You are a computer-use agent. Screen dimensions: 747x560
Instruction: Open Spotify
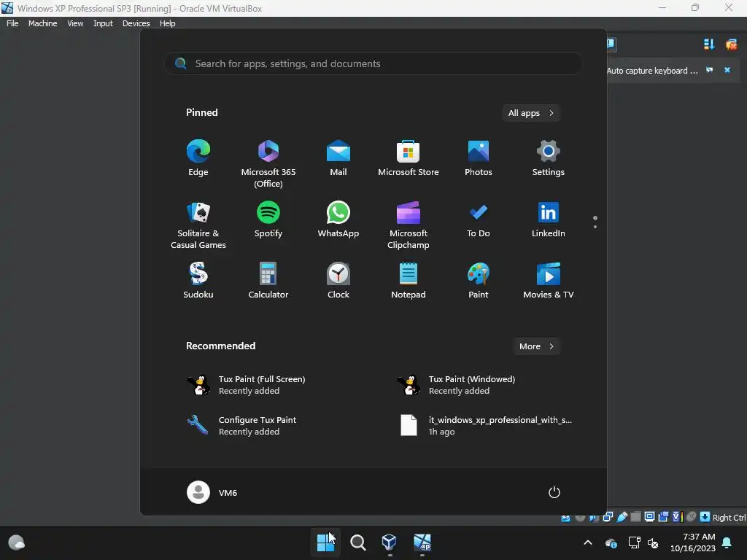[x=268, y=220]
